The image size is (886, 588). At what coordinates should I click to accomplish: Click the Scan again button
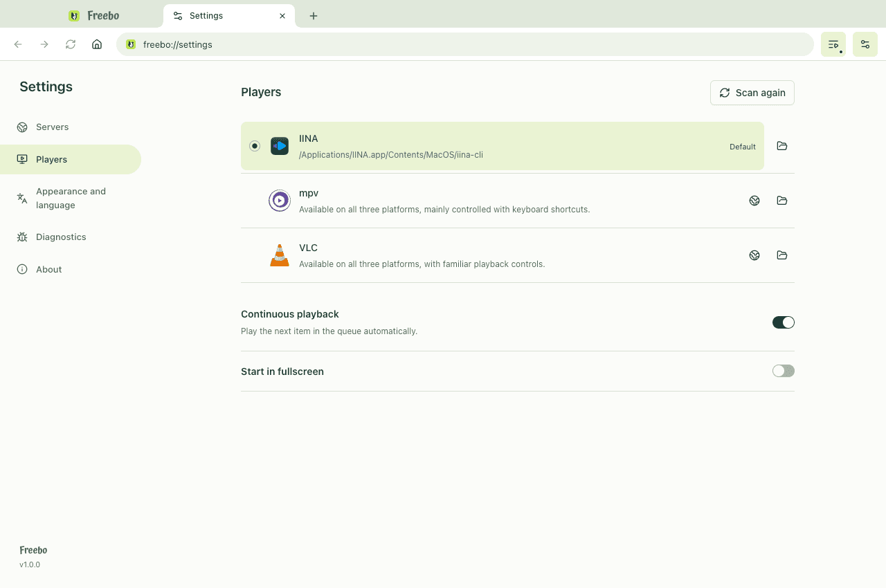point(752,93)
